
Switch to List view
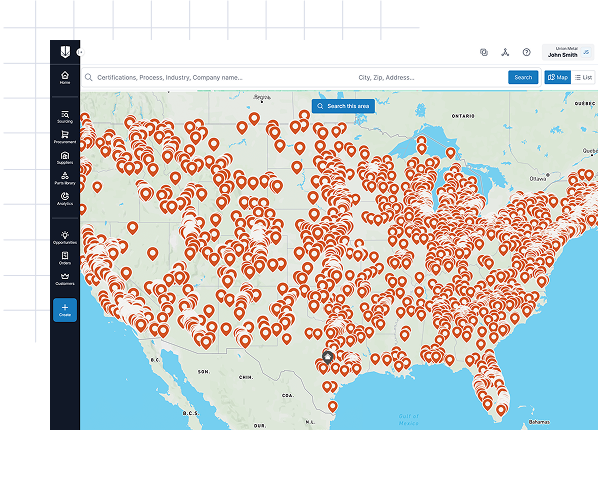pos(583,77)
